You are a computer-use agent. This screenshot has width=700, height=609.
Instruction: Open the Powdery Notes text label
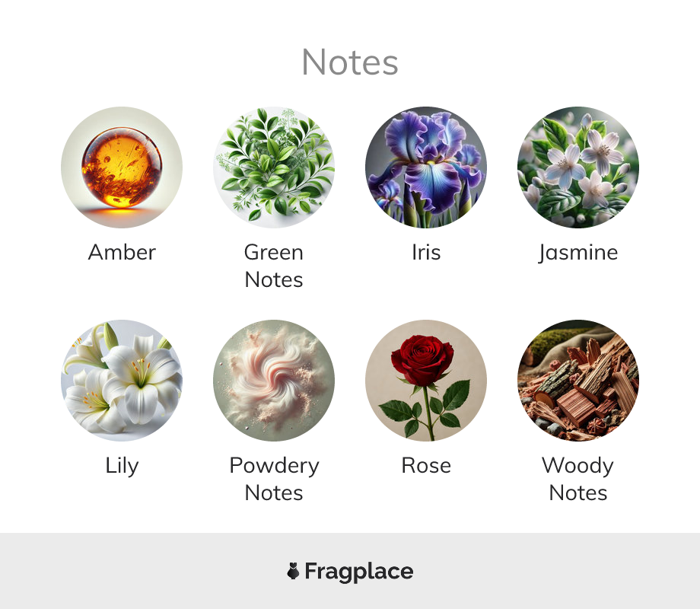[x=274, y=479]
